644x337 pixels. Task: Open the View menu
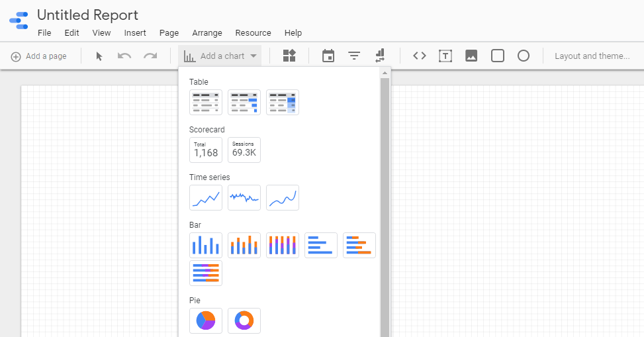[x=101, y=33]
